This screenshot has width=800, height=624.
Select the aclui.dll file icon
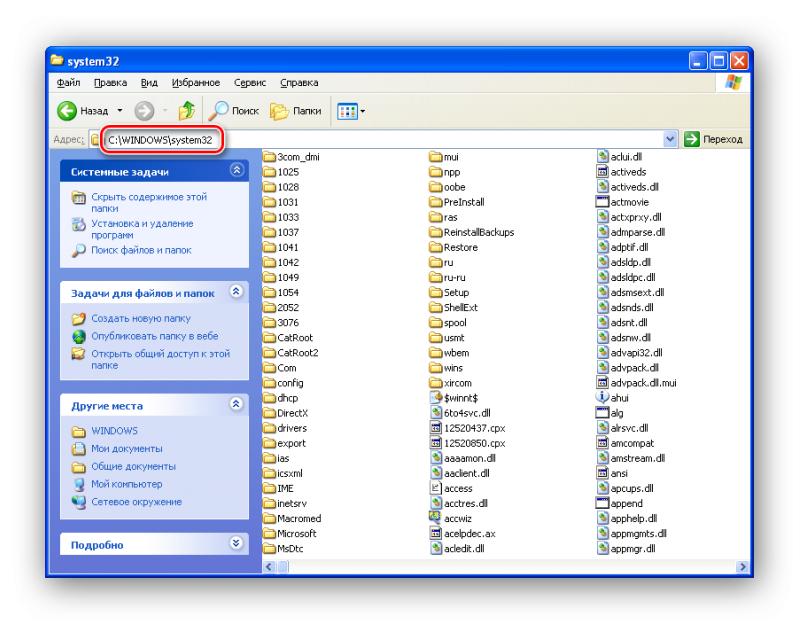(x=603, y=156)
